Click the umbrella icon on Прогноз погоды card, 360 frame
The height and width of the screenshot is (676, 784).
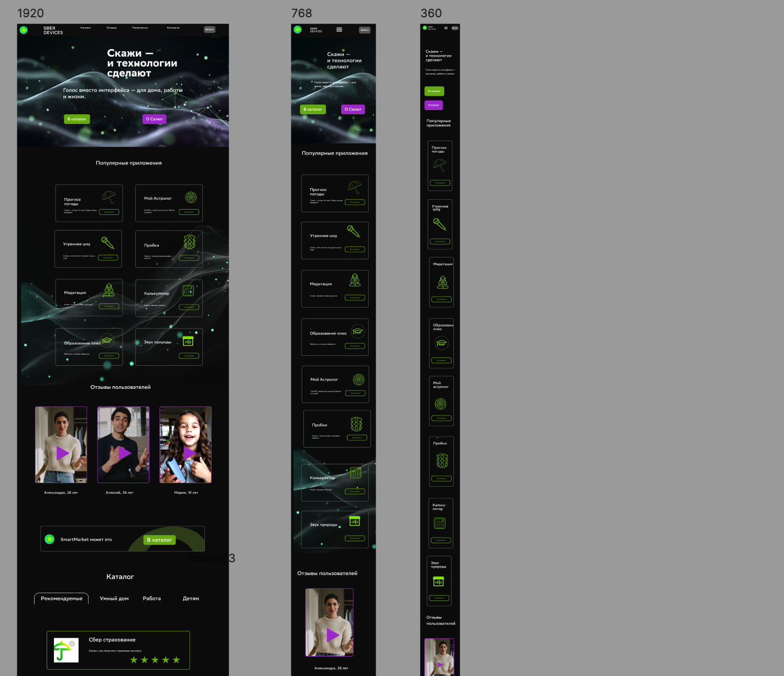click(440, 166)
